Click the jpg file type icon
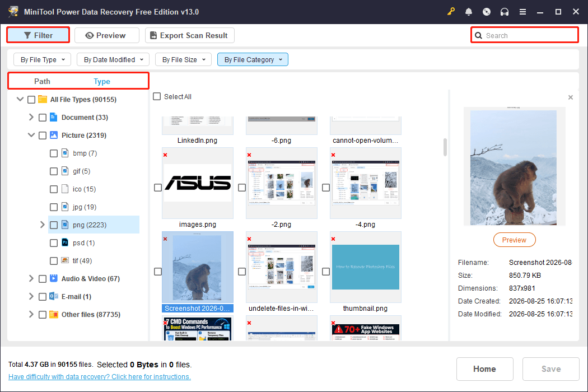The height and width of the screenshot is (392, 588). [65, 207]
